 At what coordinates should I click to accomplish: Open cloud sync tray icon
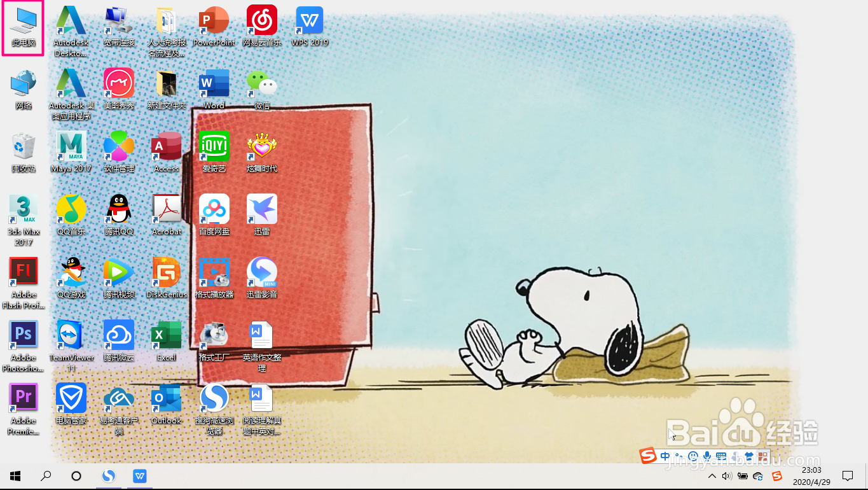tap(758, 476)
